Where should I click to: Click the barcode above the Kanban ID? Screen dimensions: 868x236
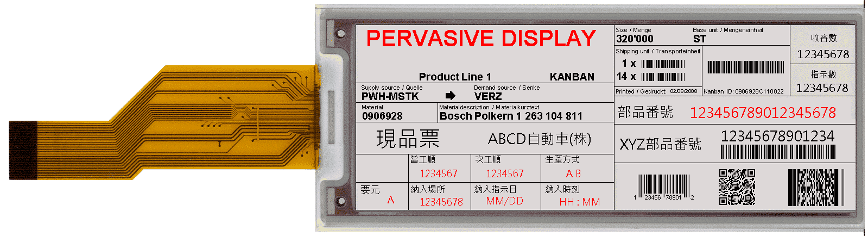[x=745, y=67]
